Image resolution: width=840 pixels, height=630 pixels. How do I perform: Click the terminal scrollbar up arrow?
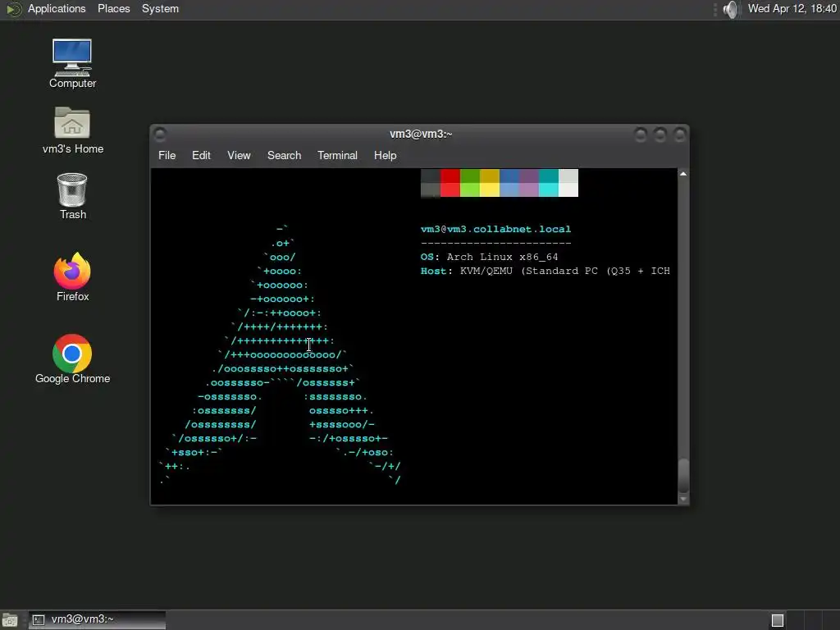tap(683, 174)
